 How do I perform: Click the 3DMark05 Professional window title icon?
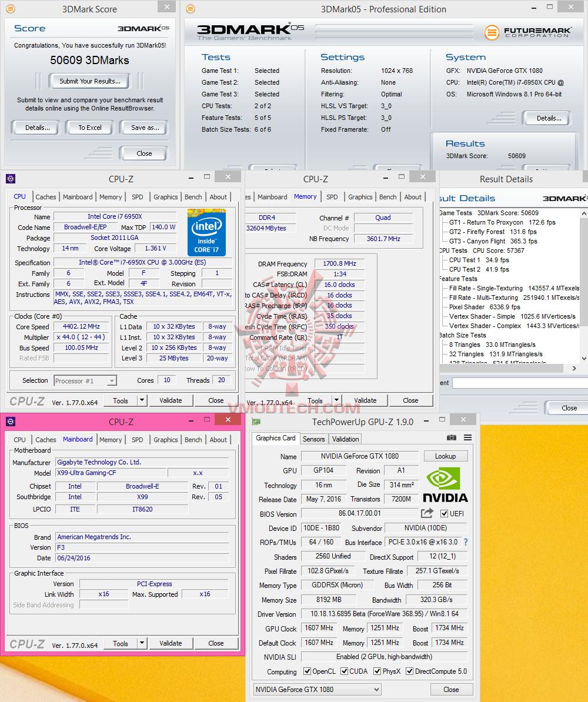pos(191,8)
